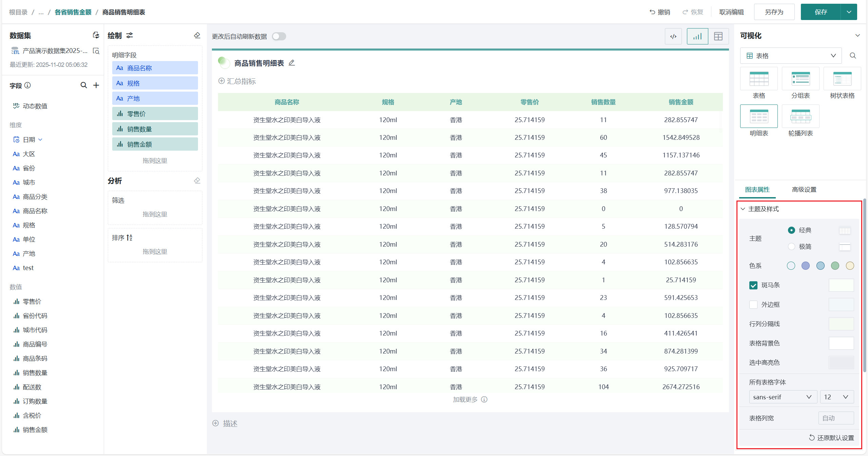This screenshot has width=868, height=456.
Task: Click 还原默认设置 link
Action: [831, 438]
